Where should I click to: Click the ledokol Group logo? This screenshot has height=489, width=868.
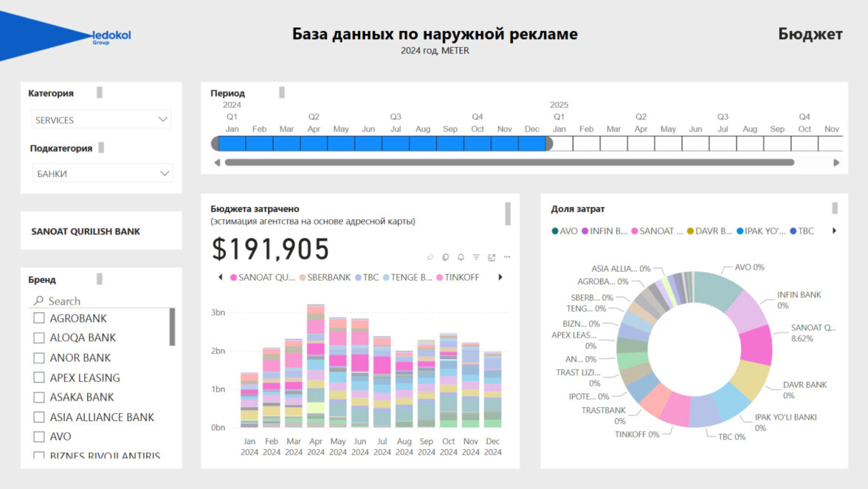coord(111,36)
